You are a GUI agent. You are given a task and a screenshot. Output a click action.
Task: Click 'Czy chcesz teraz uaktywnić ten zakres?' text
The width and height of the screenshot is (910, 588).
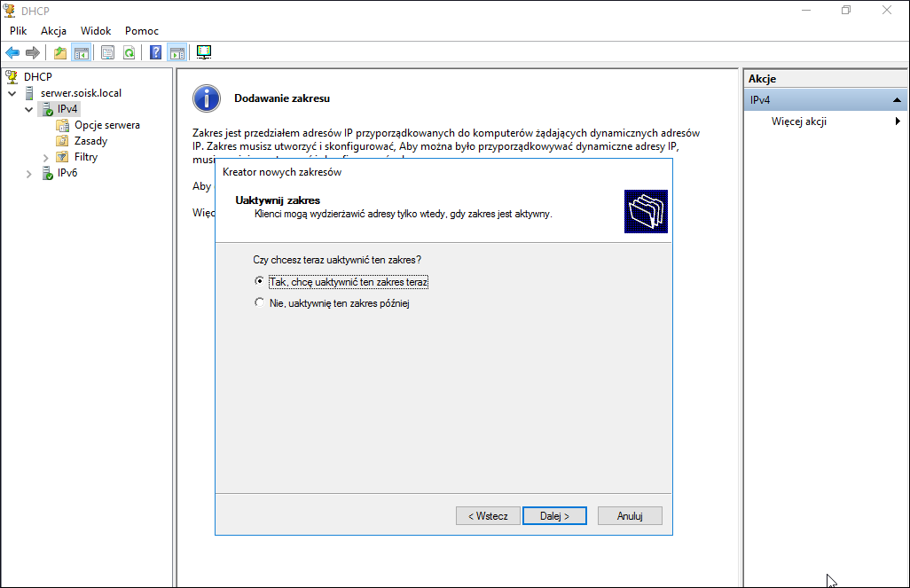[337, 260]
